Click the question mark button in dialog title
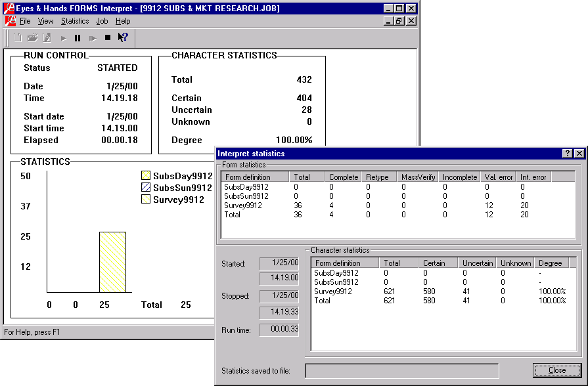Image resolution: width=588 pixels, height=386 pixels. click(x=567, y=154)
